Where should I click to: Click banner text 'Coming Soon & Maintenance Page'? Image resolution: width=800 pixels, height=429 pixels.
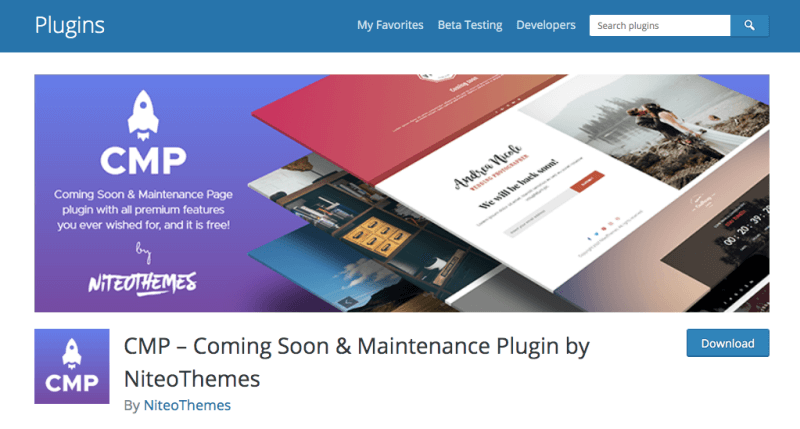pos(143,194)
